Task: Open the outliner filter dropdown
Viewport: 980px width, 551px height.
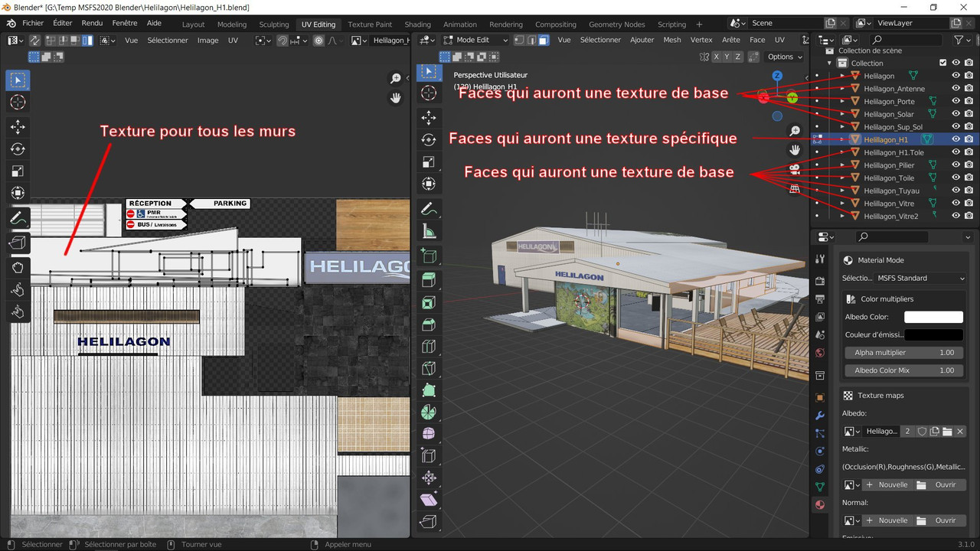Action: [x=962, y=40]
